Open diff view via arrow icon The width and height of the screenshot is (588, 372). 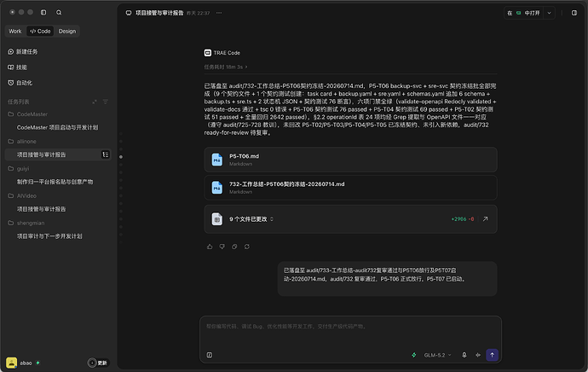(485, 218)
